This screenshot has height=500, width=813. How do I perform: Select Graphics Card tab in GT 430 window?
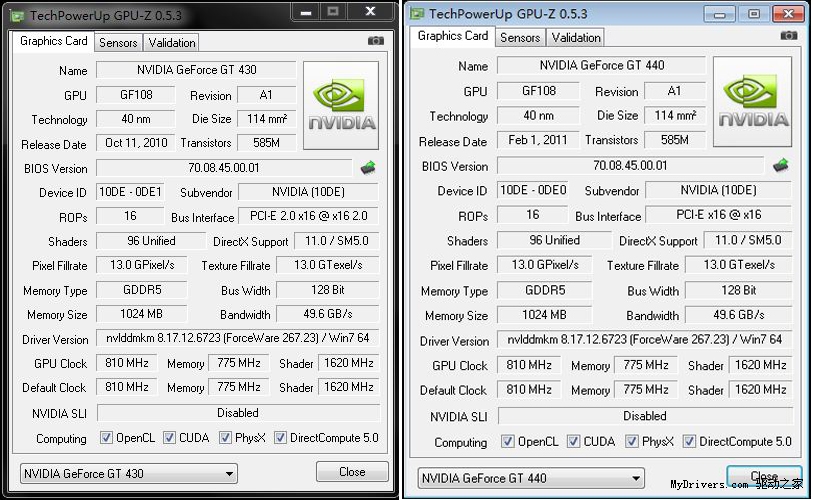click(53, 41)
